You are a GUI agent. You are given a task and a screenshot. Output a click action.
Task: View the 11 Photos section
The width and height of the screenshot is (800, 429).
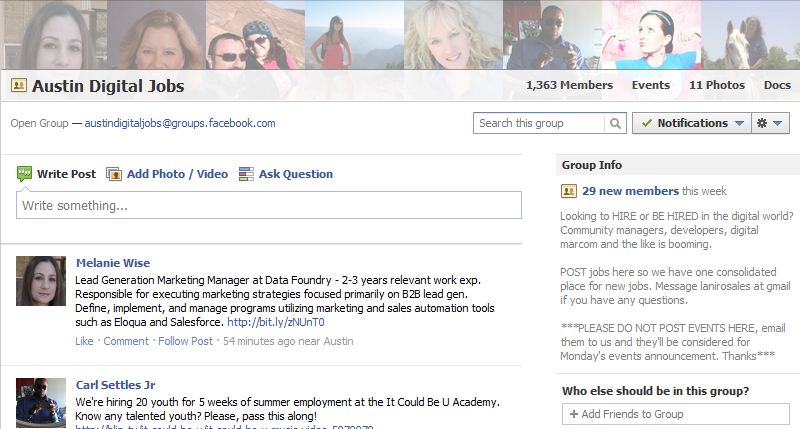[717, 86]
